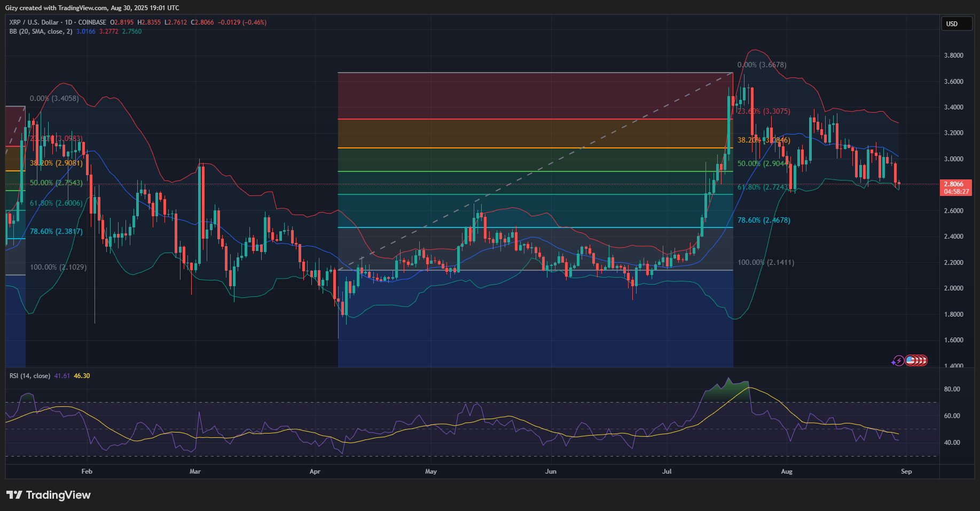Viewport: 980px width, 511px height.
Task: Click the 78.60% (2.4678) Fibonacci label
Action: coord(764,221)
